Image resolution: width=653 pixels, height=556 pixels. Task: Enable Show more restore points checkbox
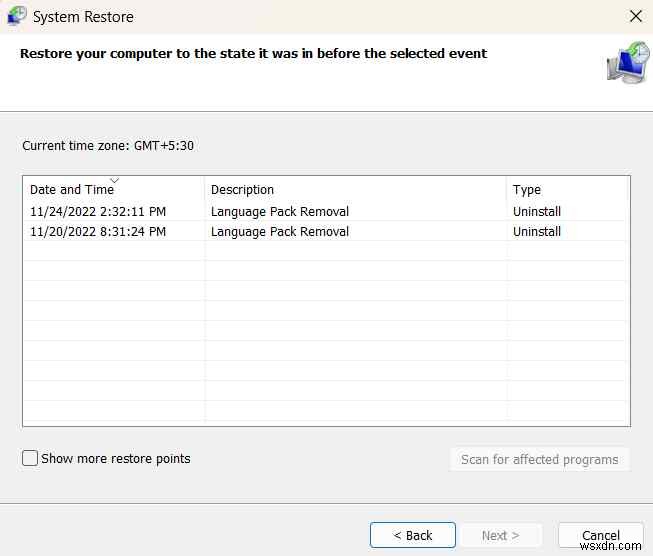(31, 458)
